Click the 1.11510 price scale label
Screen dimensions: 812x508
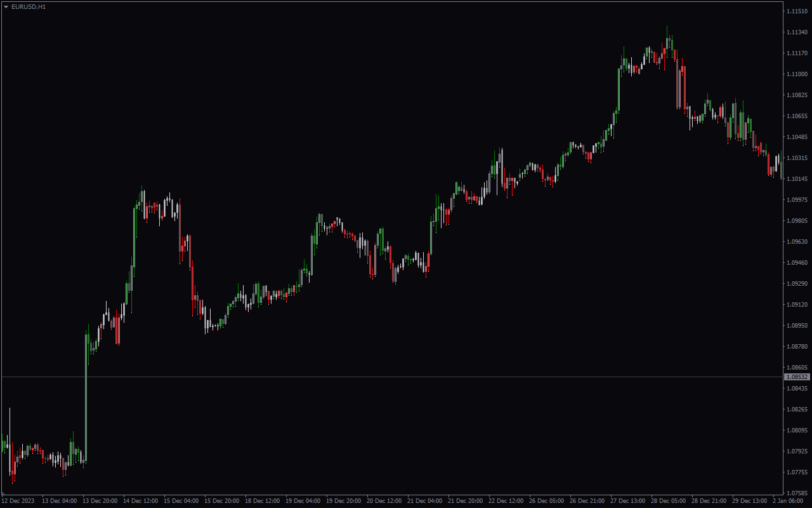click(x=797, y=11)
